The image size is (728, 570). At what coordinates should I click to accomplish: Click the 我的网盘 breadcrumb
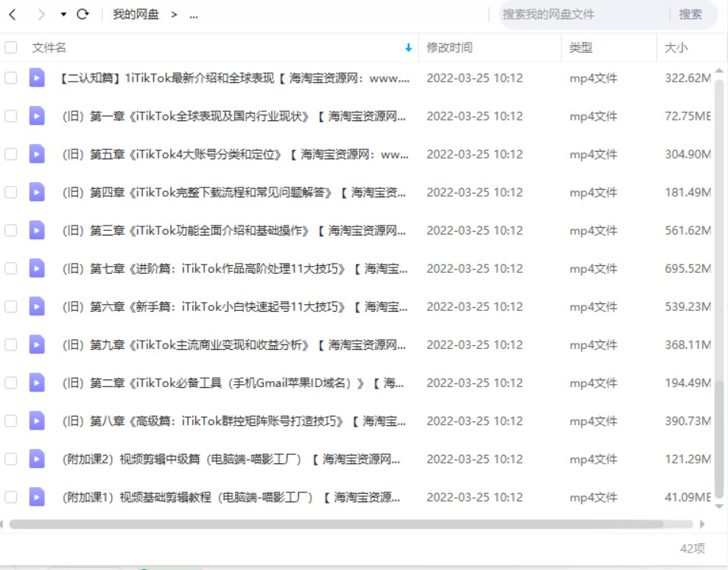click(x=136, y=14)
